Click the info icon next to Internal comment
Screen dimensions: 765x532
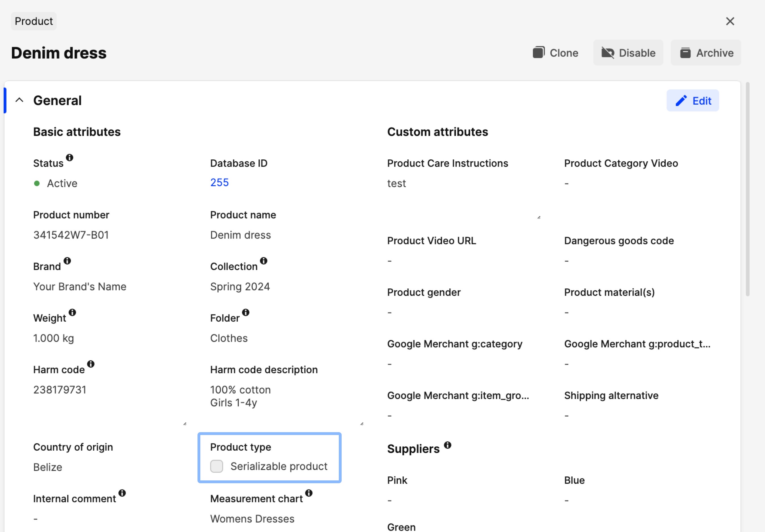click(x=122, y=493)
